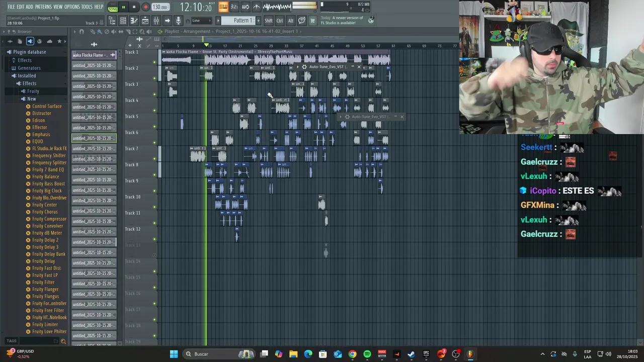The width and height of the screenshot is (644, 362).
Task: Expand the Generators folder in browser
Action: coord(29,68)
